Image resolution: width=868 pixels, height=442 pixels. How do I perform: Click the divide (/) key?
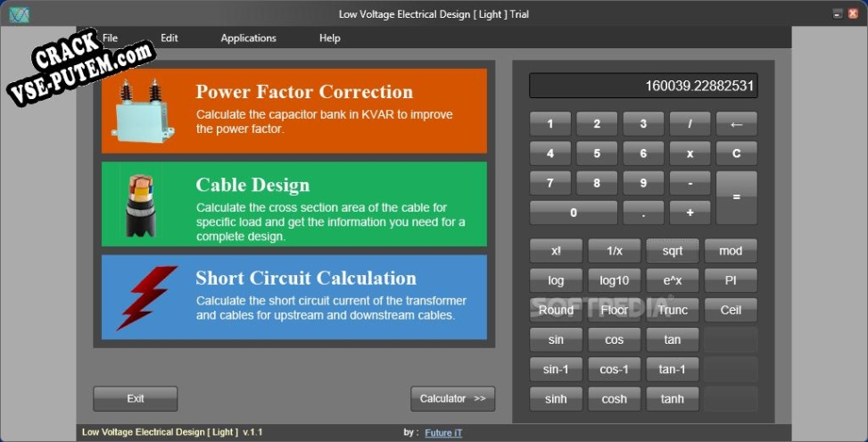[x=690, y=123]
